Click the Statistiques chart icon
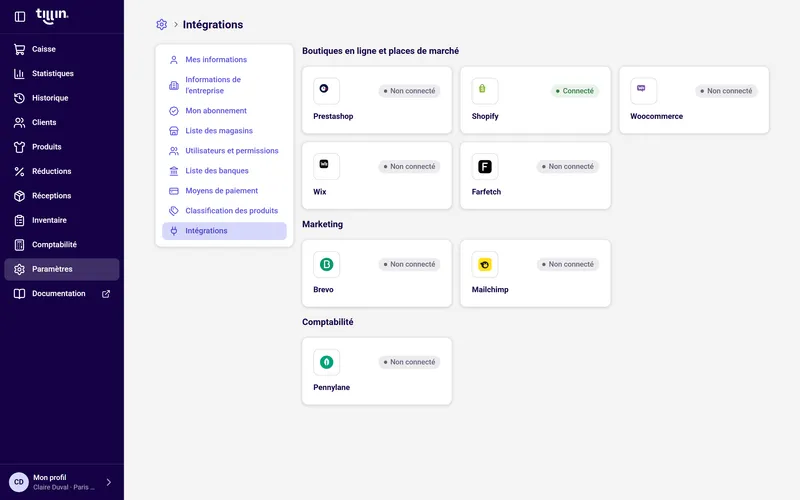The height and width of the screenshot is (500, 800). (19, 73)
